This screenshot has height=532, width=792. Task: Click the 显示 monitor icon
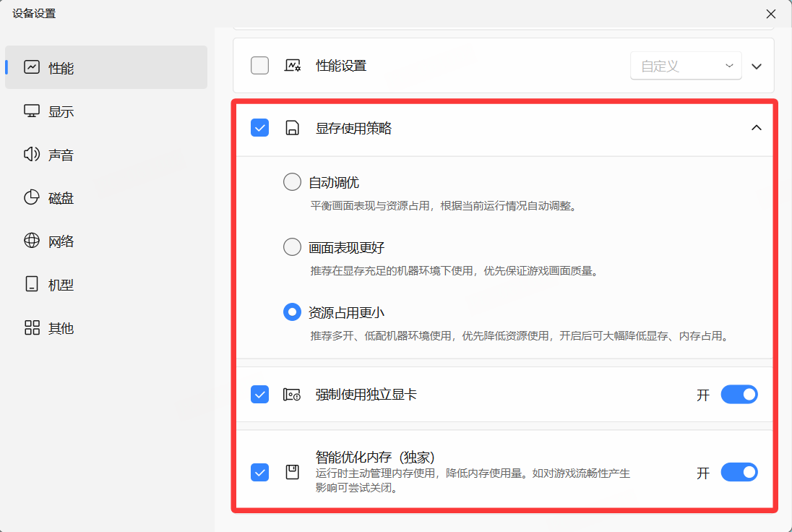pyautogui.click(x=32, y=111)
